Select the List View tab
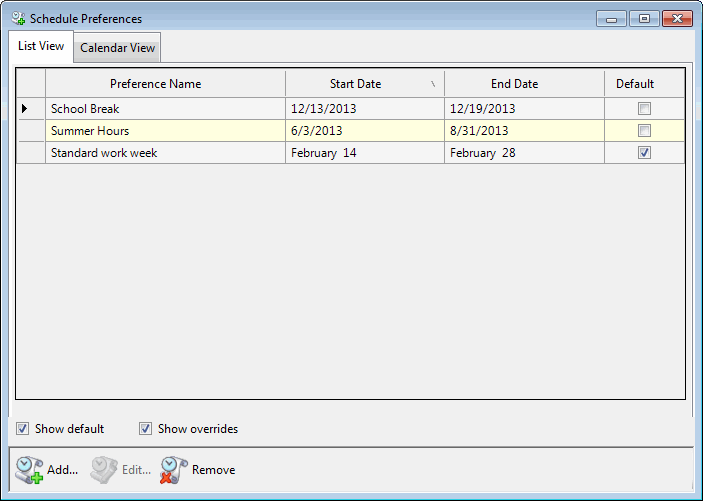This screenshot has width=703, height=501. coord(41,46)
